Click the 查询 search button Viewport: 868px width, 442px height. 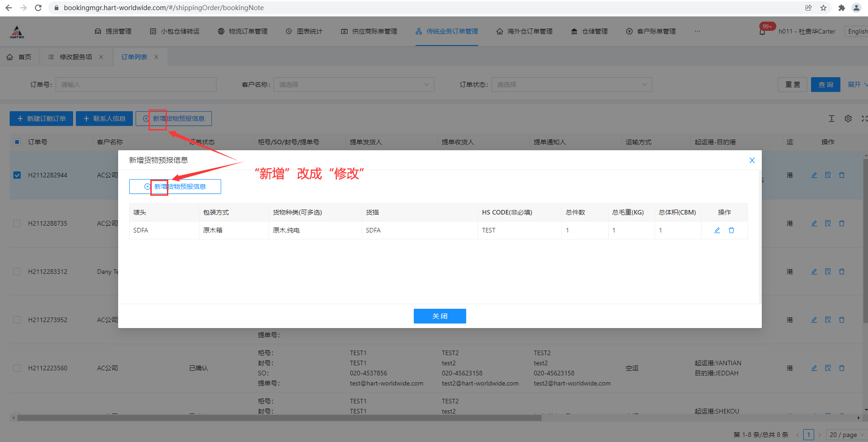[x=825, y=85]
